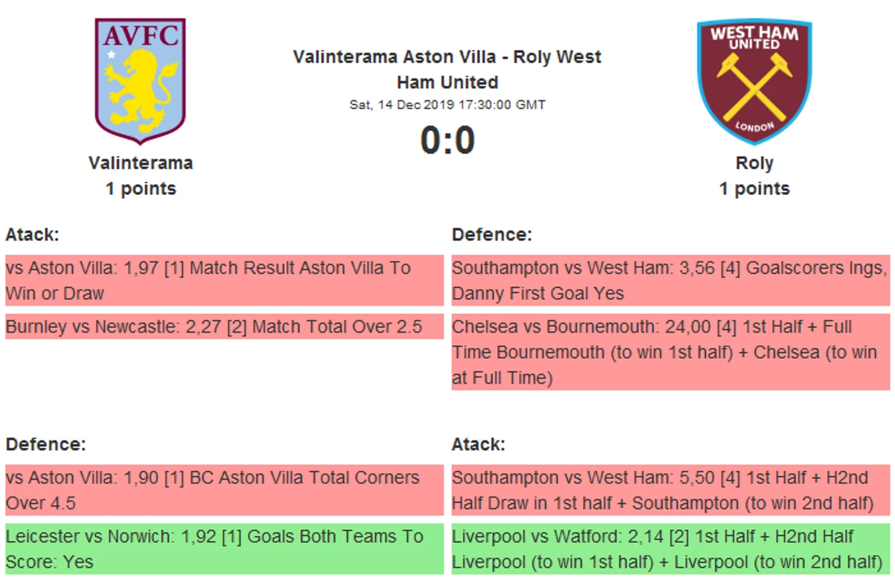The width and height of the screenshot is (895, 588).
Task: Click the points total below Roly
Action: point(754,189)
